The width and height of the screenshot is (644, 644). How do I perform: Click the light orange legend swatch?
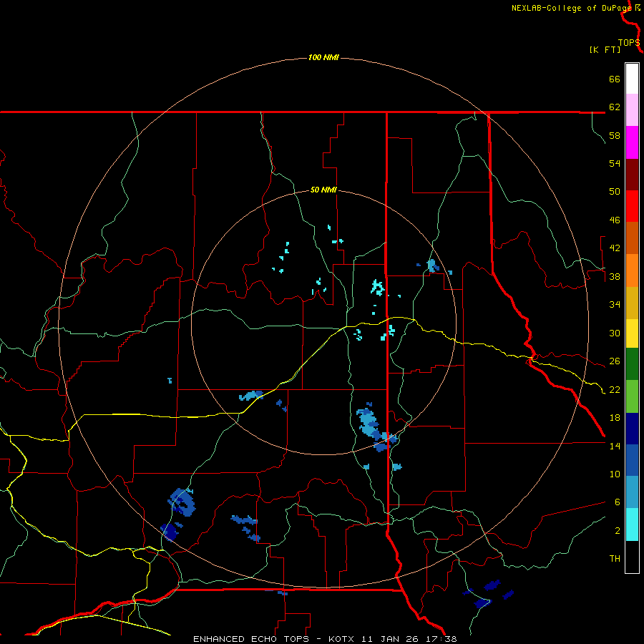tap(632, 270)
